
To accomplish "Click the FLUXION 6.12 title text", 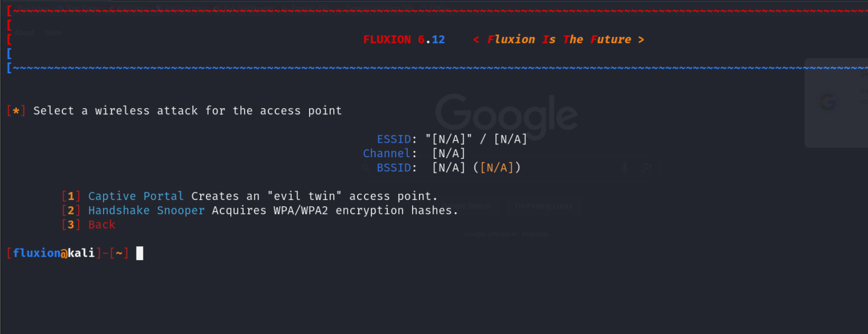I will (404, 39).
